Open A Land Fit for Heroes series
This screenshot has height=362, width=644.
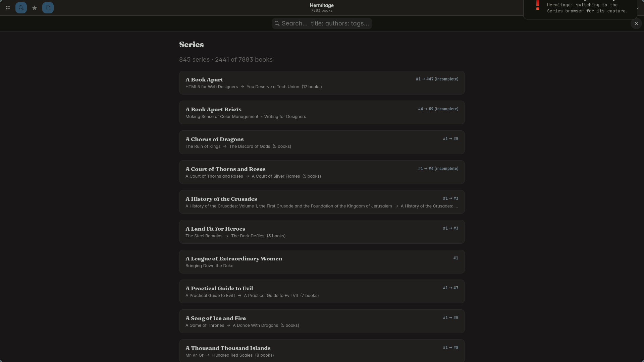(322, 232)
